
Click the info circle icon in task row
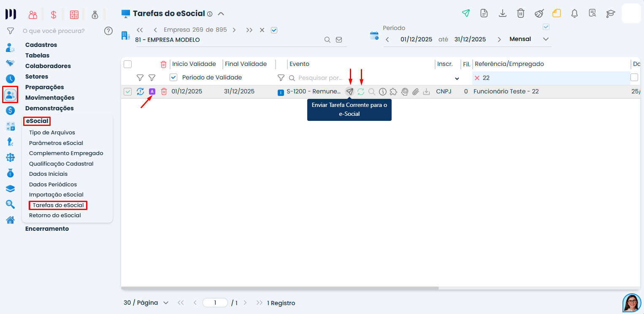pos(383,91)
